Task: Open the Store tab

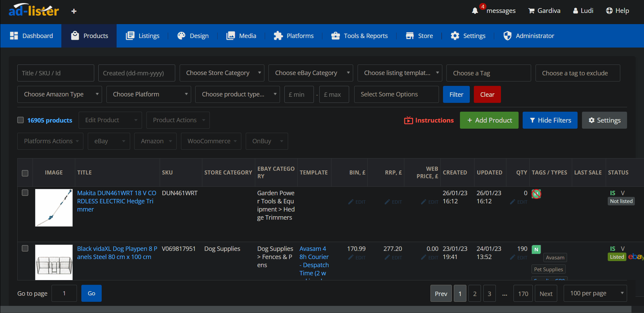Action: pyautogui.click(x=419, y=36)
